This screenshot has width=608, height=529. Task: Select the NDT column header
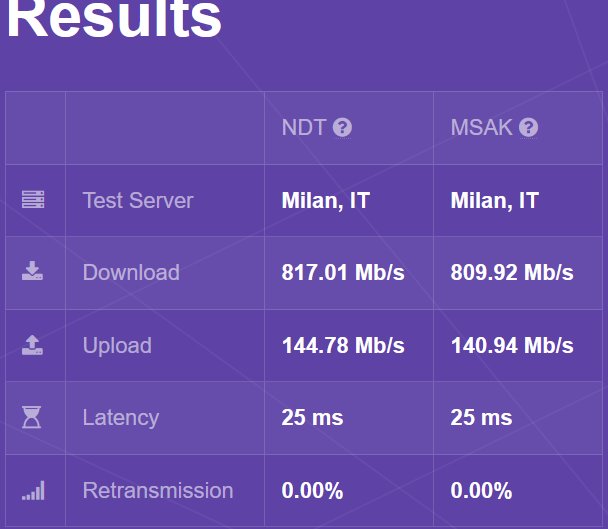(x=304, y=128)
